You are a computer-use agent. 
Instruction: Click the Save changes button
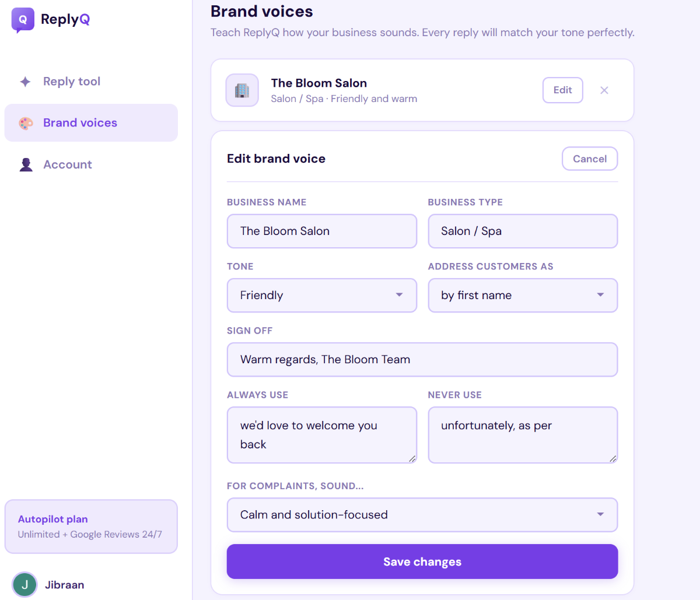point(422,562)
